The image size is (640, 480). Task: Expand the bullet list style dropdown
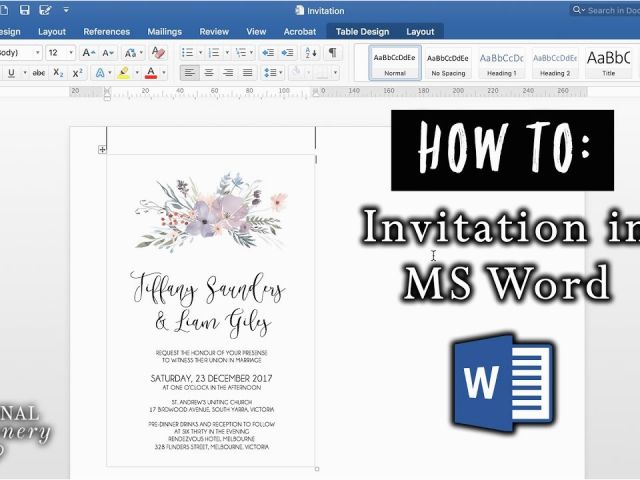coord(200,52)
